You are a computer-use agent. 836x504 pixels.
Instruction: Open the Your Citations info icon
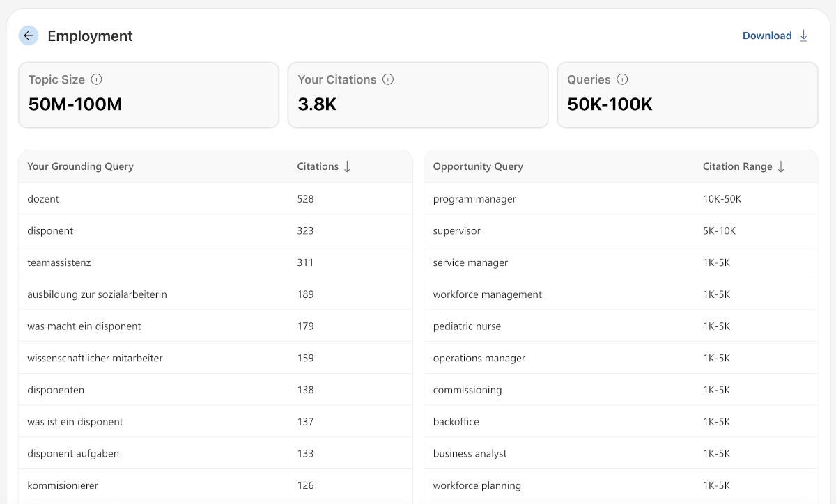click(388, 79)
